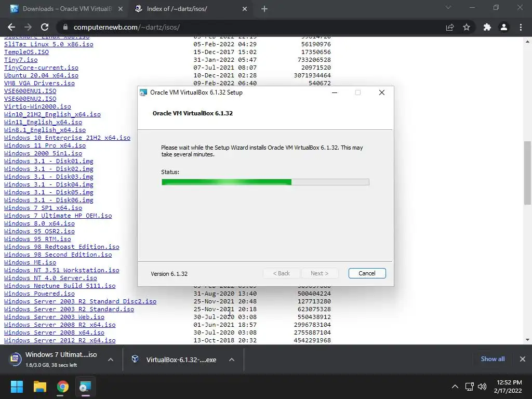Cancel the VirtualBox installation
Screen dimensions: 532x399
[367, 273]
